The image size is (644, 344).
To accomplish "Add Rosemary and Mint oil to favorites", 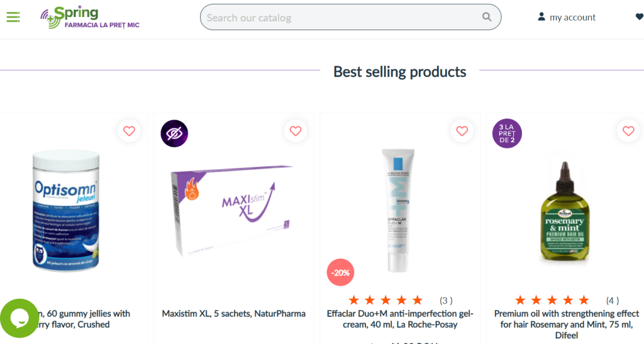I will point(628,131).
